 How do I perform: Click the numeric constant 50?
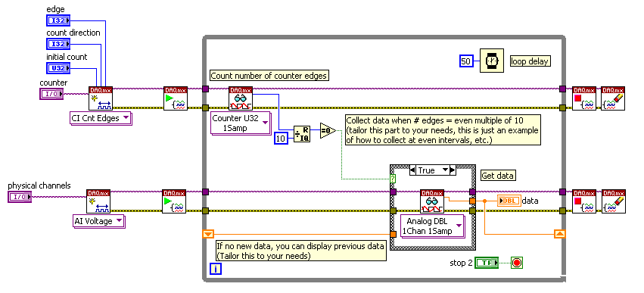[467, 61]
